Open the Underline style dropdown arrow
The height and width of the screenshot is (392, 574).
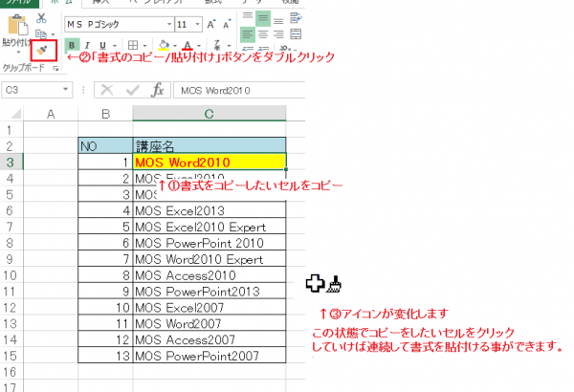click(x=115, y=46)
